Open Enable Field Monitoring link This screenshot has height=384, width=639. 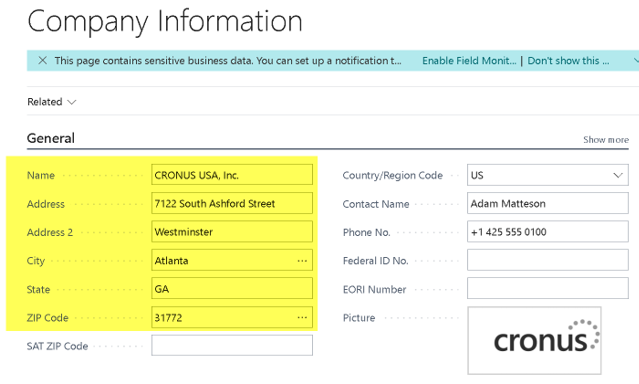(469, 61)
